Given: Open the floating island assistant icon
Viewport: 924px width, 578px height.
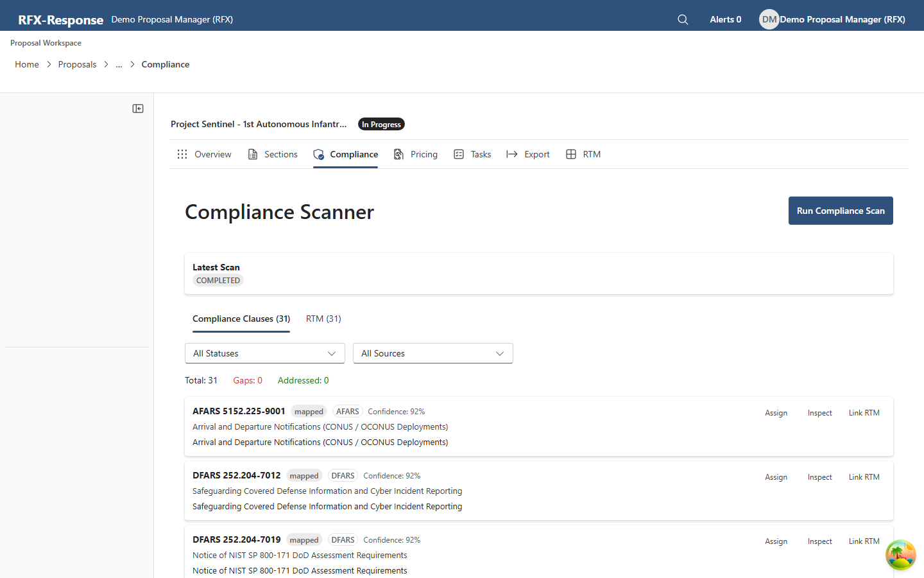Looking at the screenshot, I should (901, 555).
